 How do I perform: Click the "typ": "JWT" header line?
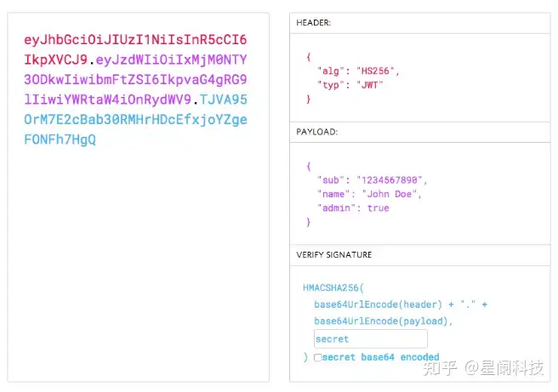tap(350, 85)
